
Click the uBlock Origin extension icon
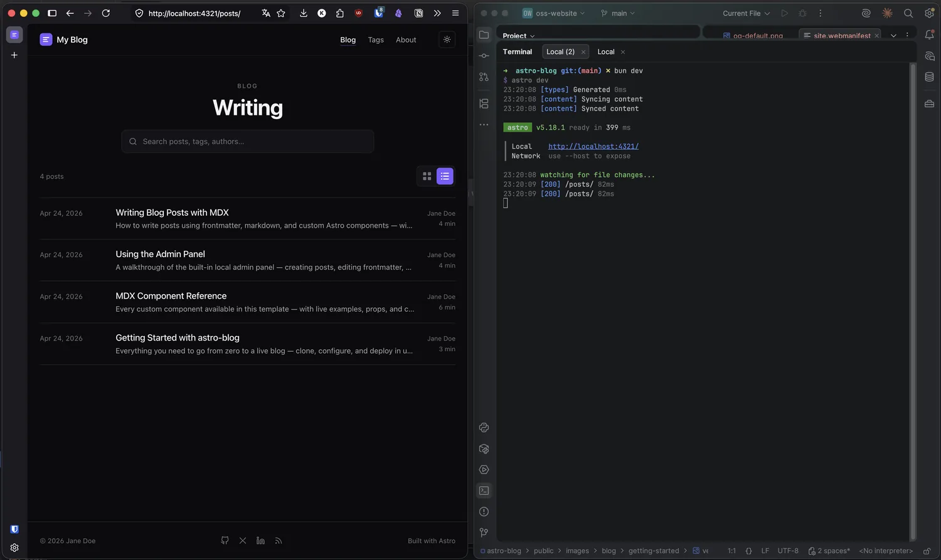tap(358, 13)
